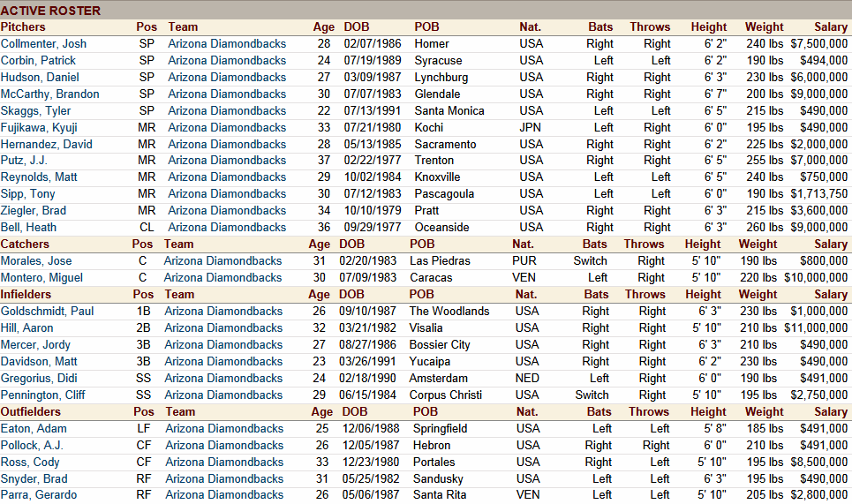Image resolution: width=852 pixels, height=504 pixels.
Task: Open catcher Miguel Montero's profile
Action: 41,277
